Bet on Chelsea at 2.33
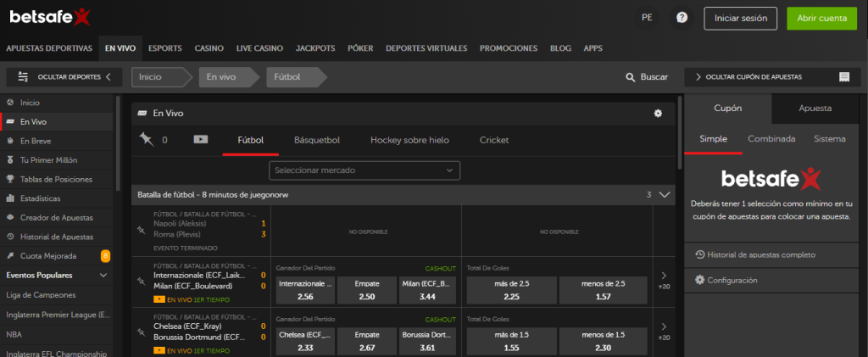This screenshot has width=868, height=357. point(305,341)
